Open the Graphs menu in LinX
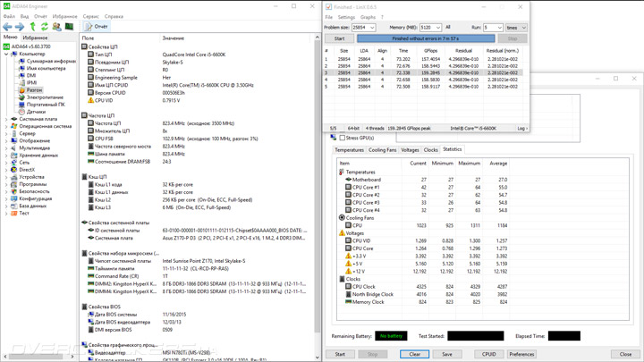 click(x=368, y=17)
